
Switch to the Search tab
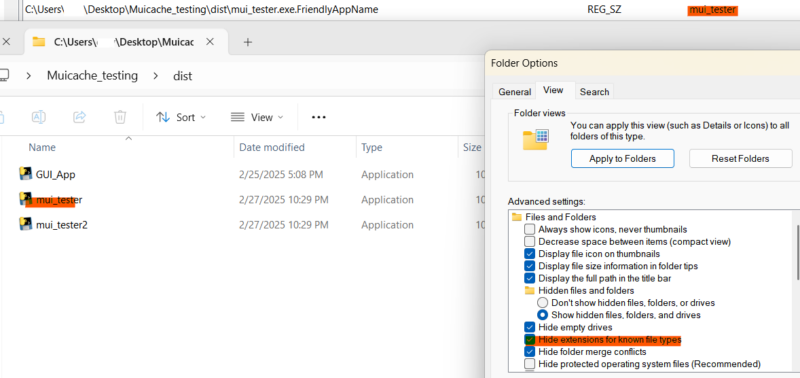click(594, 92)
